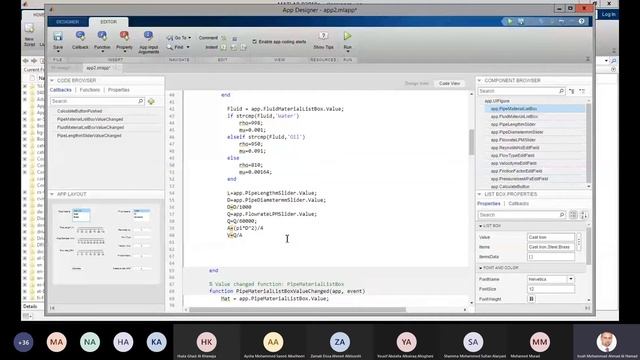The image size is (640, 360).
Task: Collapse all components in Component Browser
Action: (582, 91)
